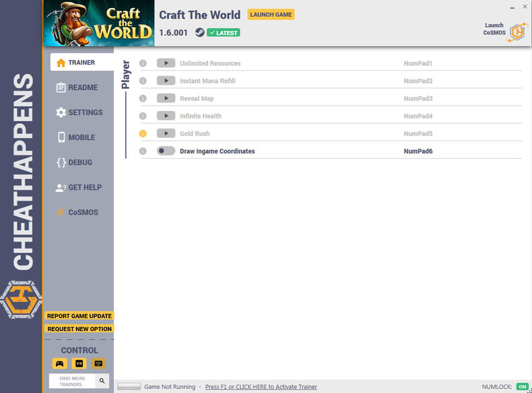Click the Steam platform icon
The height and width of the screenshot is (393, 532).
[x=200, y=32]
